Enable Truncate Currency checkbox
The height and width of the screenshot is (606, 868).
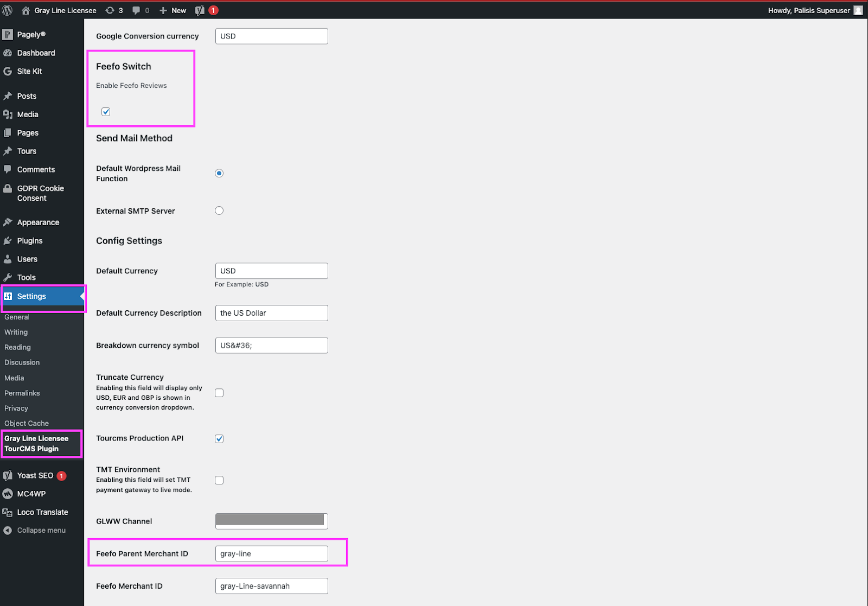[x=219, y=393]
